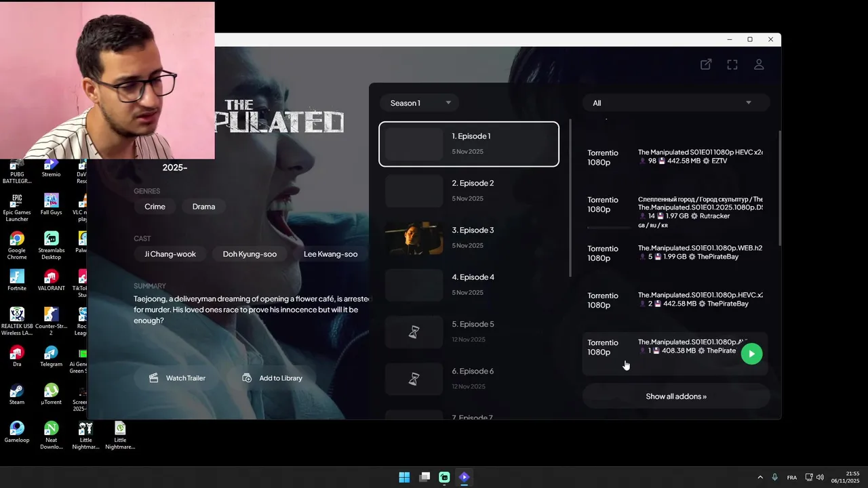868x488 pixels.
Task: Select the Telegram desktop icon
Action: pyautogui.click(x=51, y=356)
